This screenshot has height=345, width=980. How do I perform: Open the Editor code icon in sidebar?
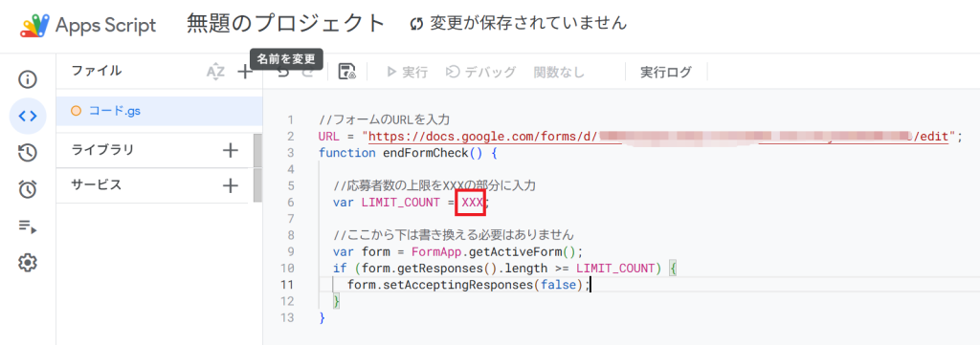tap(28, 116)
